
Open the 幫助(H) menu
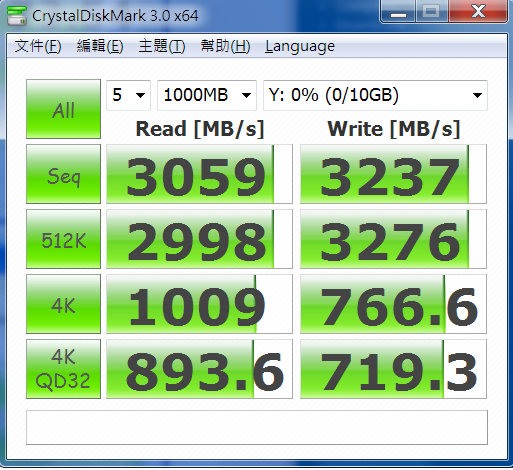tap(226, 46)
